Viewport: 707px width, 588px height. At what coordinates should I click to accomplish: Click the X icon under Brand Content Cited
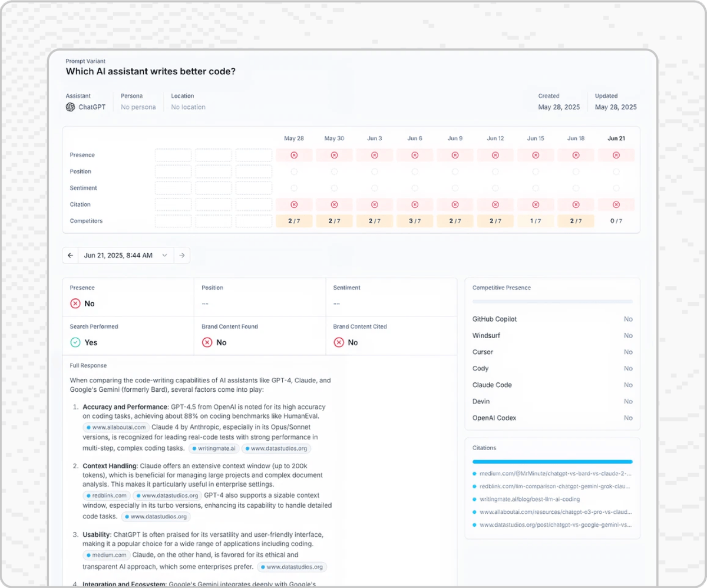click(339, 342)
